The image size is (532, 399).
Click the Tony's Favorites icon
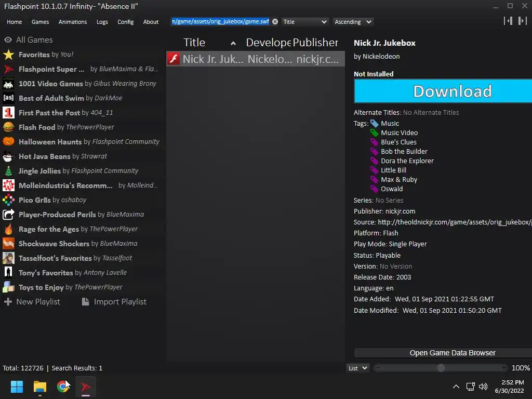pyautogui.click(x=8, y=272)
